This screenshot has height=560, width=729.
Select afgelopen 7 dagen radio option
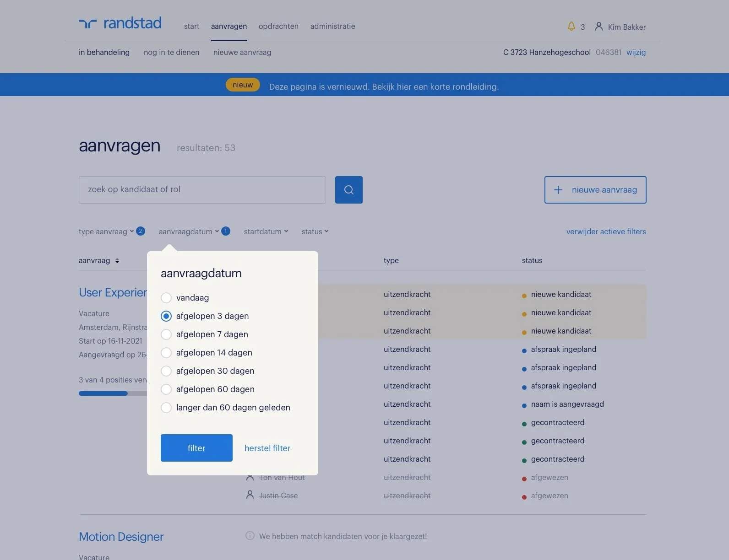[x=166, y=334]
